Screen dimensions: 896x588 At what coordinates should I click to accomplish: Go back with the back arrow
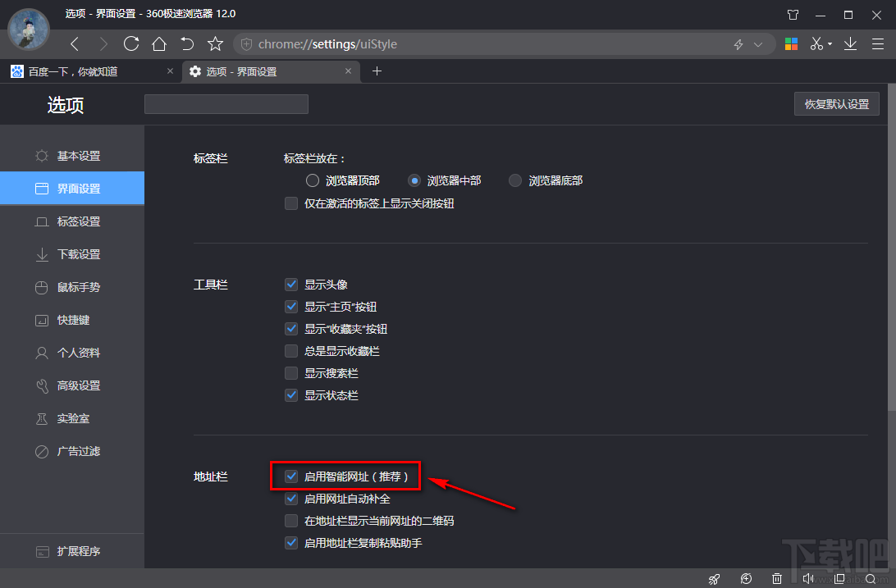(75, 44)
